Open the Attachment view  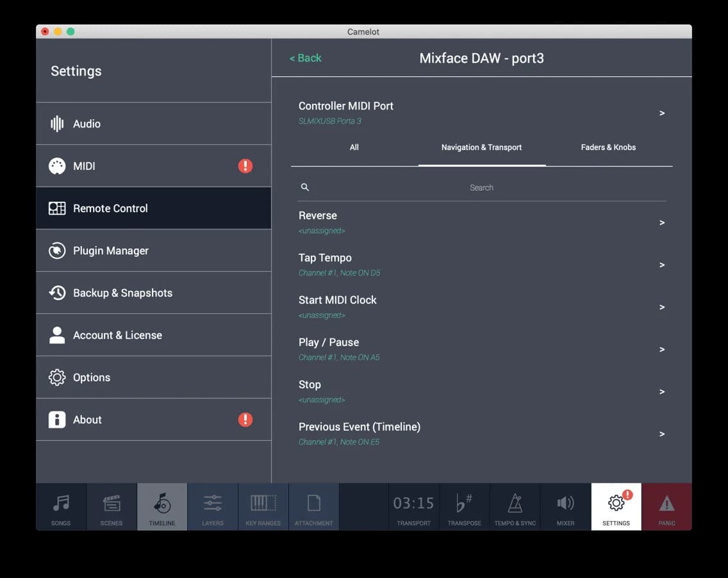(313, 506)
